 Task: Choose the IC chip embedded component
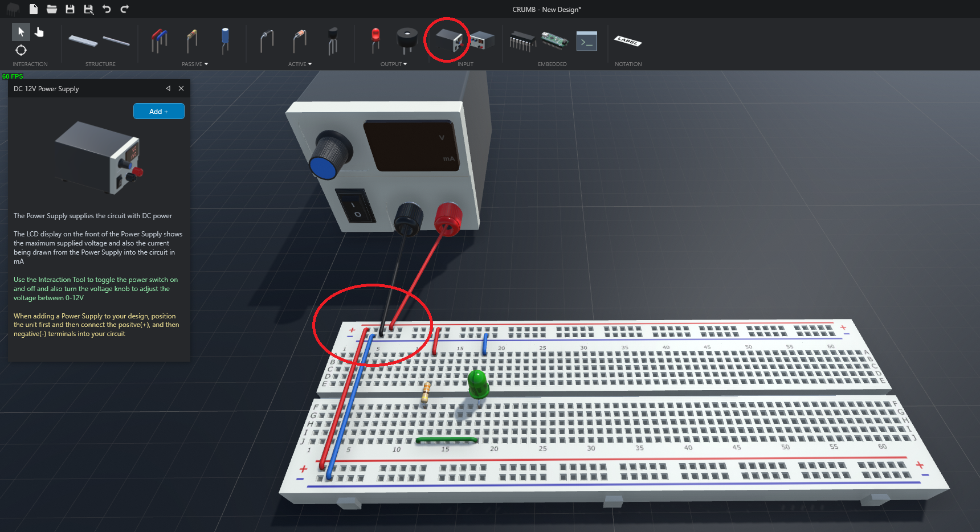522,42
